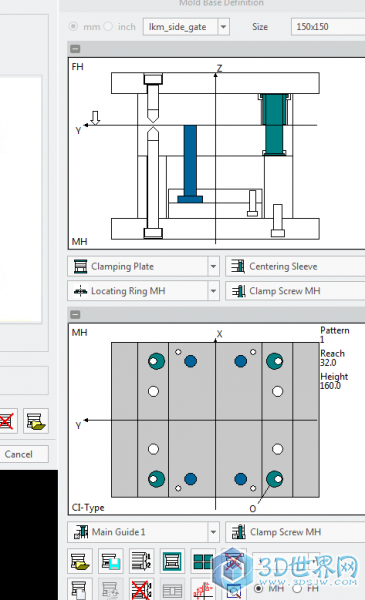
Task: Expand the Clamping Plate dropdown arrow
Action: point(213,266)
